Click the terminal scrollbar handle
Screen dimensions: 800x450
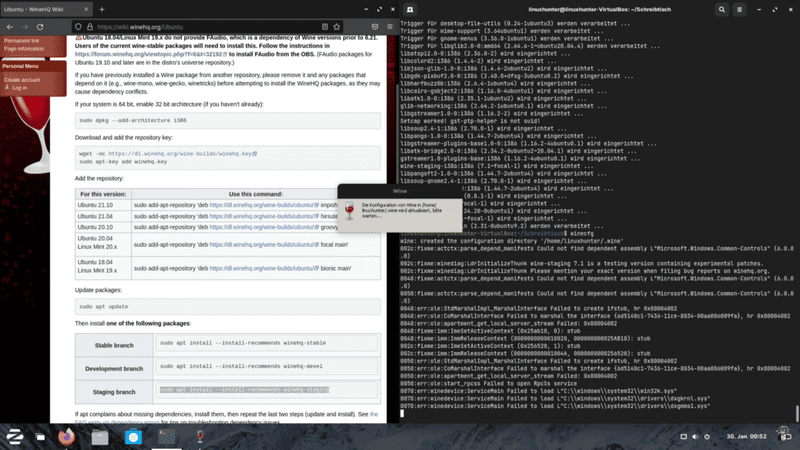pyautogui.click(x=797, y=413)
